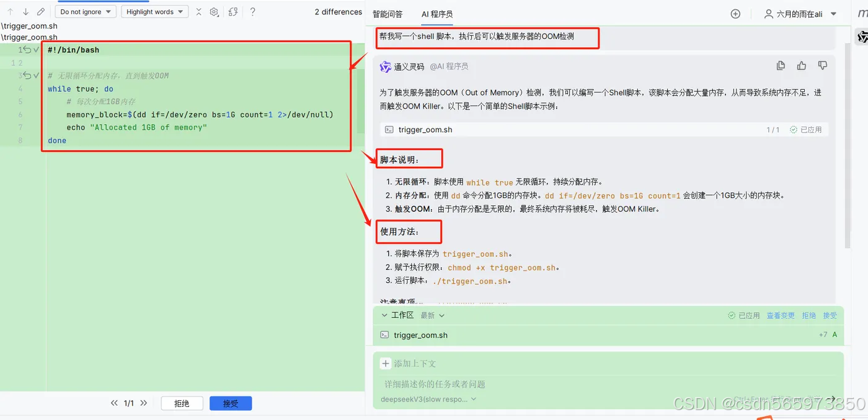Thumbs down the AI response

pos(823,66)
